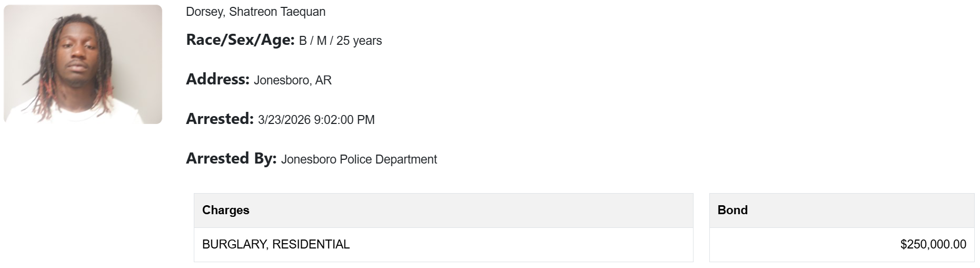
Task: Click the arrest time 9:02:00 PM
Action: click(344, 120)
